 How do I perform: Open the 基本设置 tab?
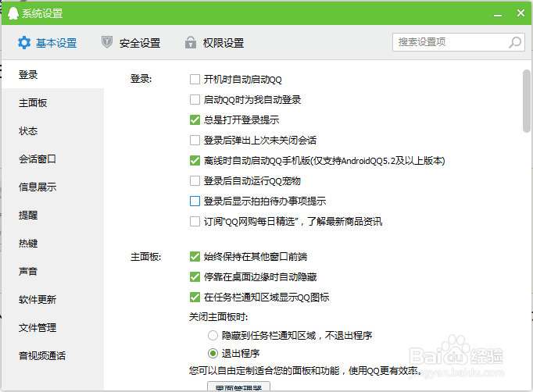[47, 43]
